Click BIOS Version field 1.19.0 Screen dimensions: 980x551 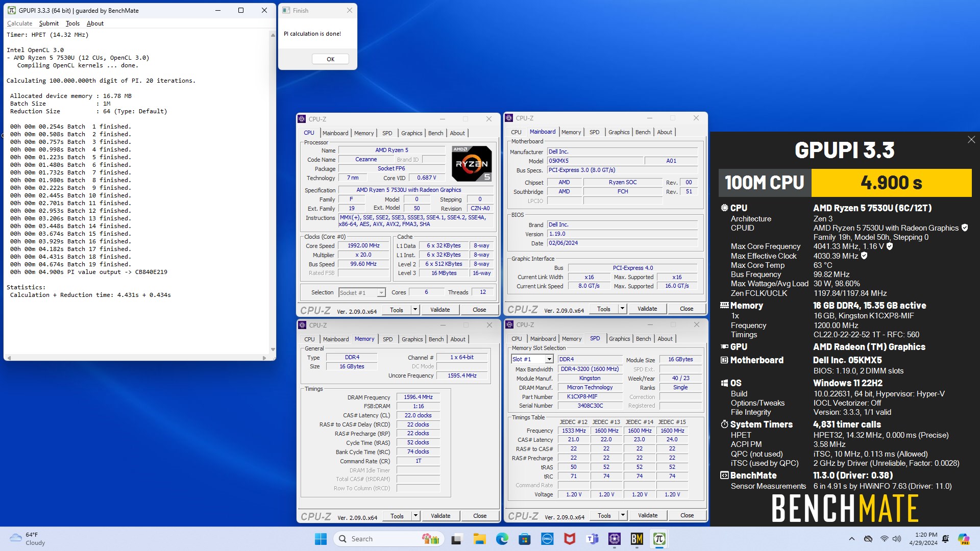point(622,234)
